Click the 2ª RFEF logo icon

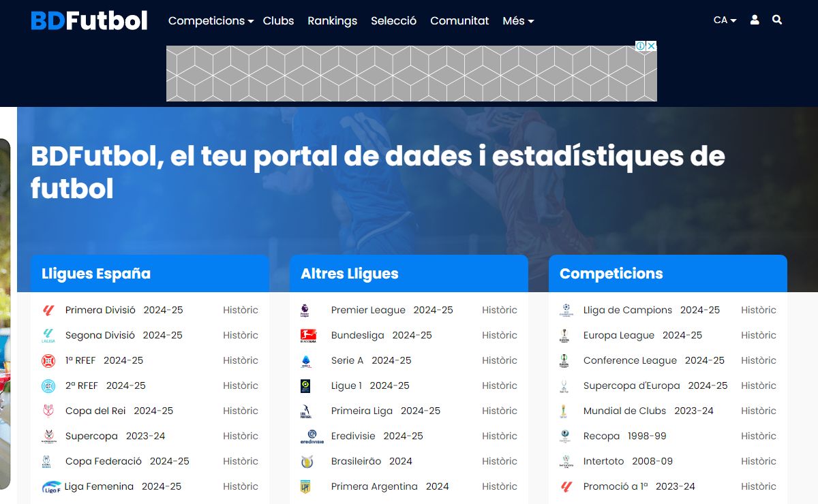click(x=48, y=385)
